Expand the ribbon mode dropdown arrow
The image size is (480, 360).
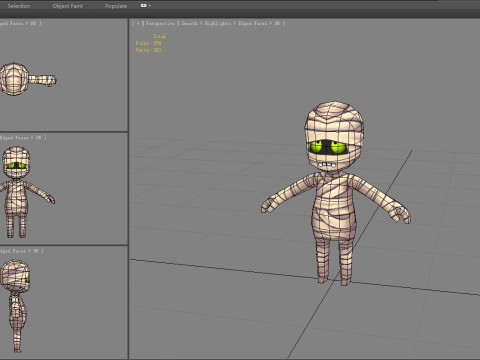click(x=149, y=6)
